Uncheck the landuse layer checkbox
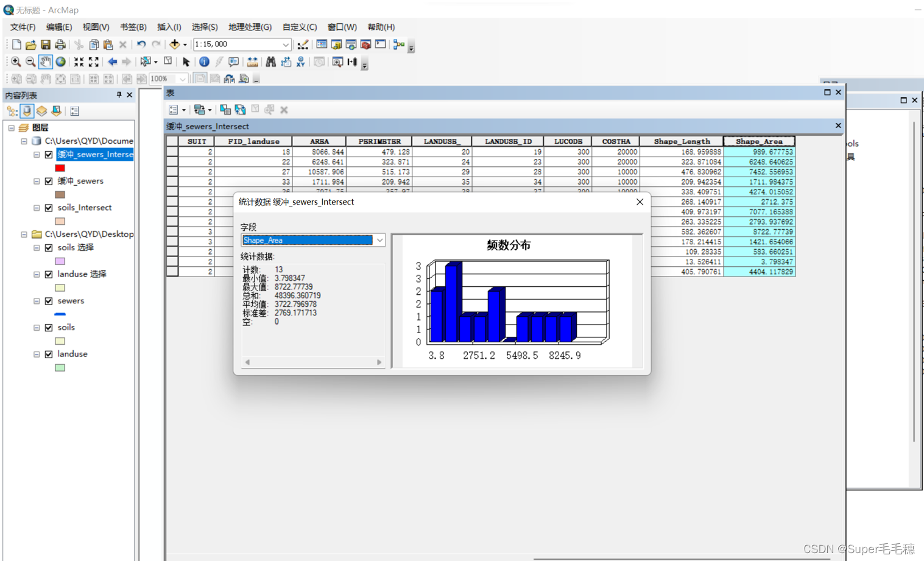 tap(49, 355)
